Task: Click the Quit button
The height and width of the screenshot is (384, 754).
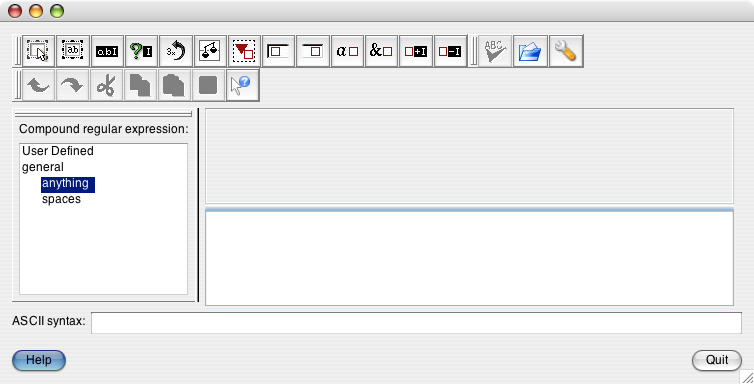Action: 716,360
